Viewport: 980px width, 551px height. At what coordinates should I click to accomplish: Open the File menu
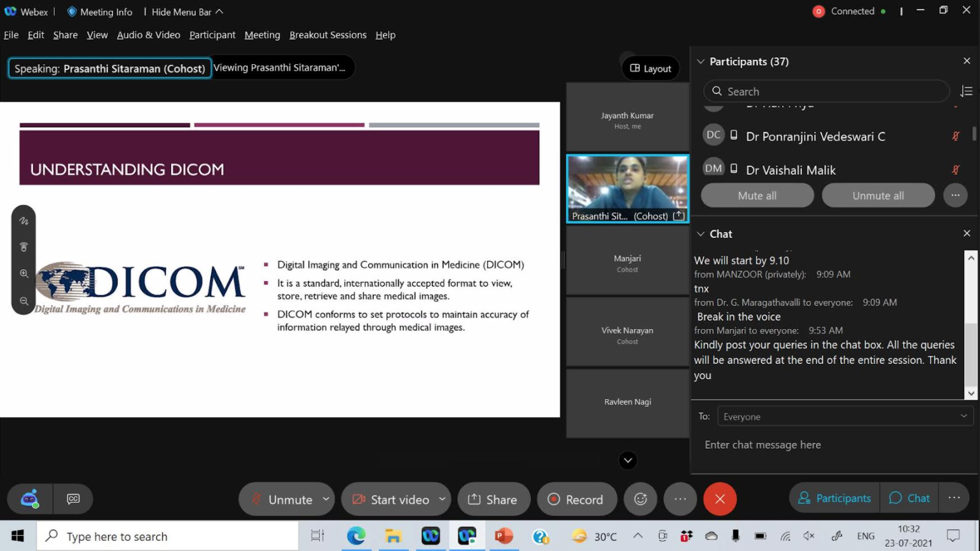coord(11,35)
